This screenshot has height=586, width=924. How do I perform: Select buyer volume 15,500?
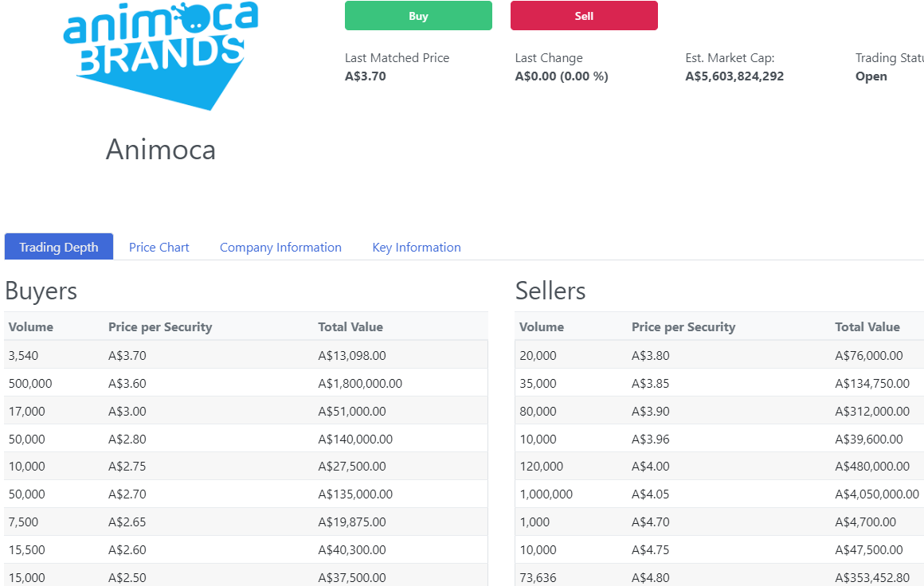click(x=27, y=549)
